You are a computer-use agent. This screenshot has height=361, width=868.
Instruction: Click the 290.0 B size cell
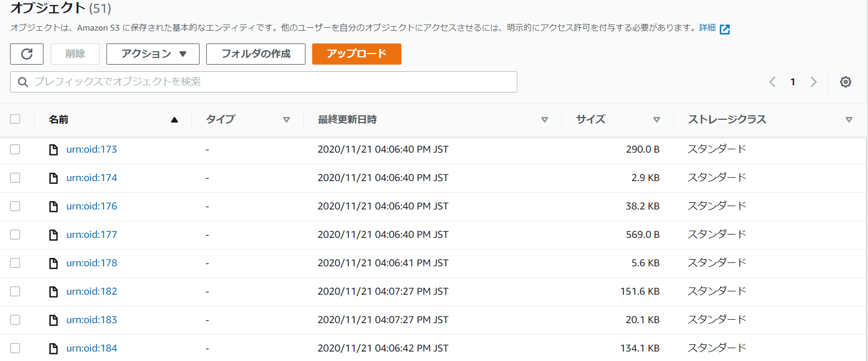pyautogui.click(x=642, y=149)
